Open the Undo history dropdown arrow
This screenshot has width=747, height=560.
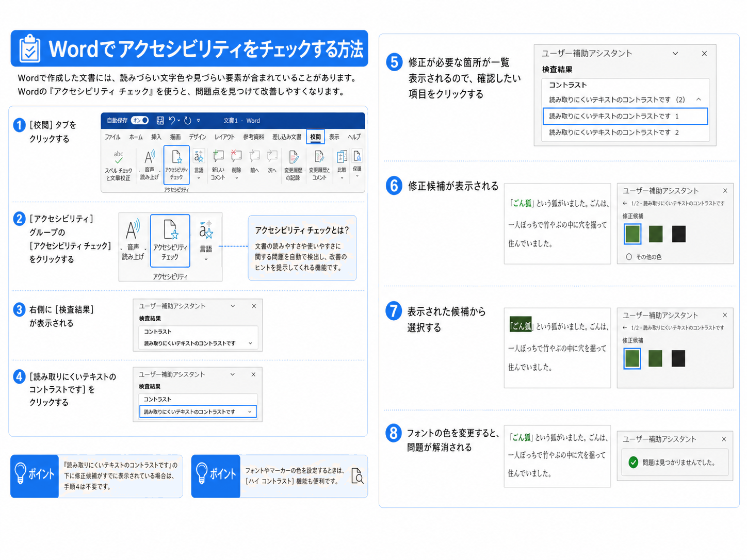[x=179, y=121]
